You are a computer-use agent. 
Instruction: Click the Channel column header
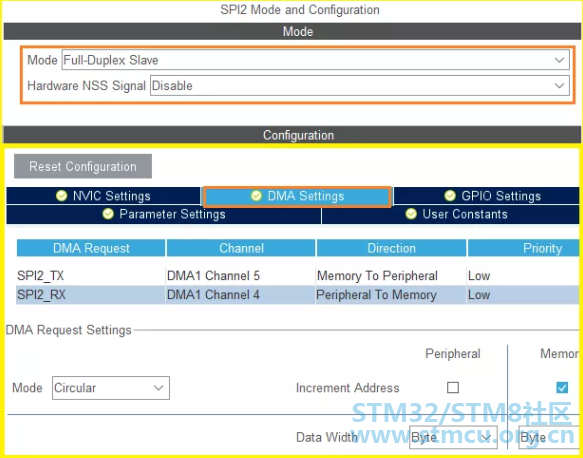pos(241,248)
